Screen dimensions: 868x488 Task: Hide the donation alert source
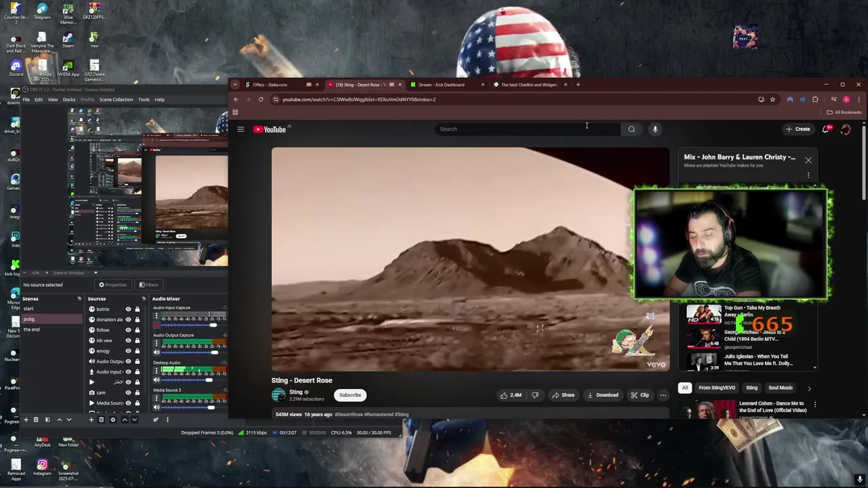coord(128,319)
